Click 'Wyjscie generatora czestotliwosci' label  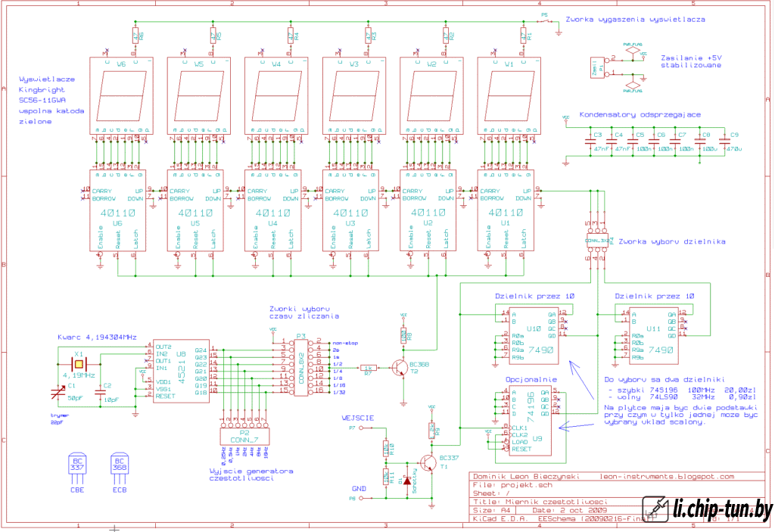coord(251,474)
